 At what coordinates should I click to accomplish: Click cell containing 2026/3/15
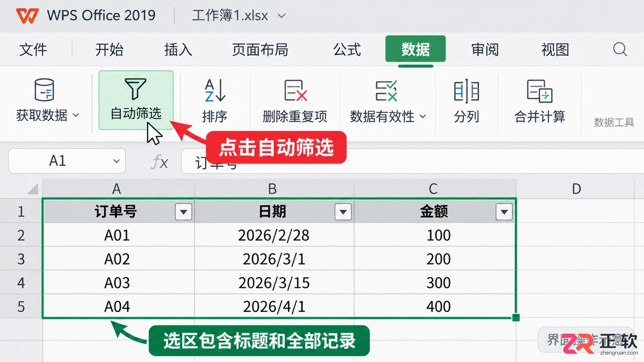click(274, 282)
